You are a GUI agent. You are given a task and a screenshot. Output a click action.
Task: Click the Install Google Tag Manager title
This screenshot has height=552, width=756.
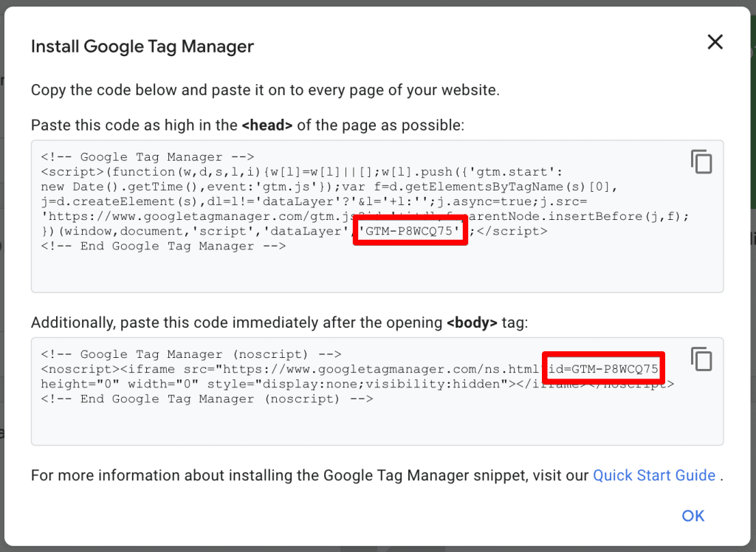pyautogui.click(x=142, y=46)
